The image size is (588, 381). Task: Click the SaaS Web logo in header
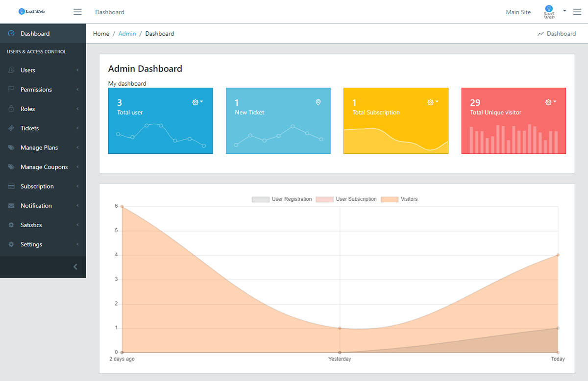pyautogui.click(x=31, y=11)
